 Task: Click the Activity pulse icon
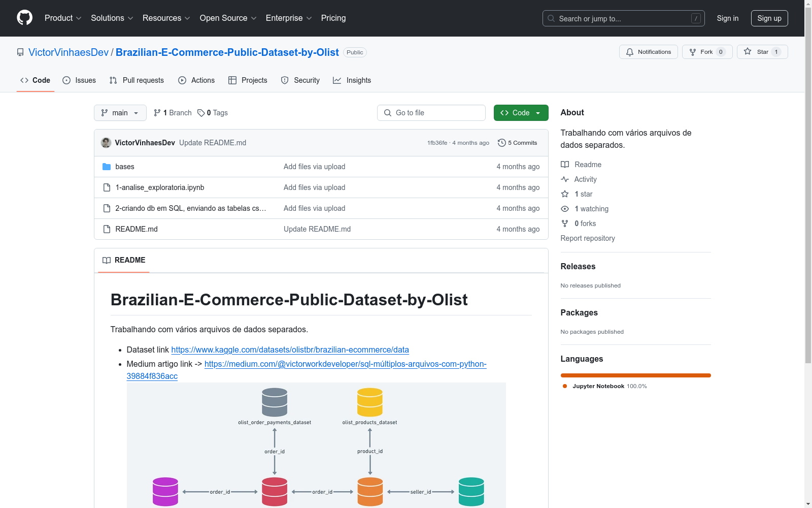point(565,179)
